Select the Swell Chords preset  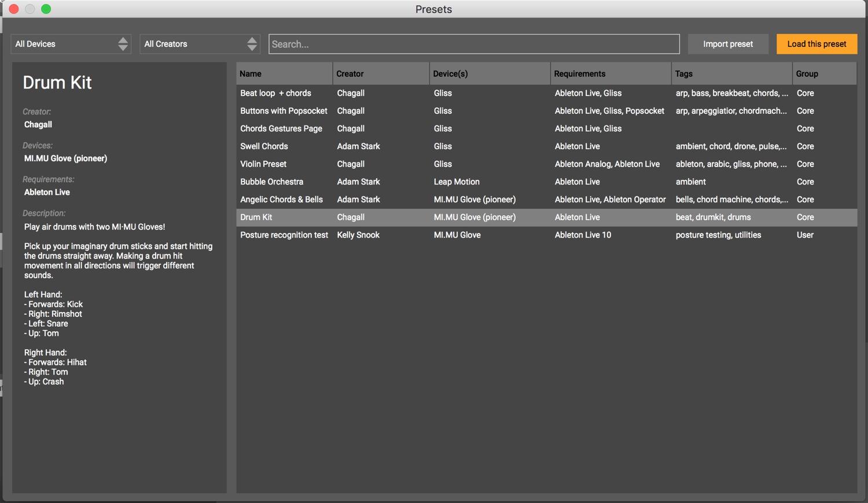[x=546, y=146]
